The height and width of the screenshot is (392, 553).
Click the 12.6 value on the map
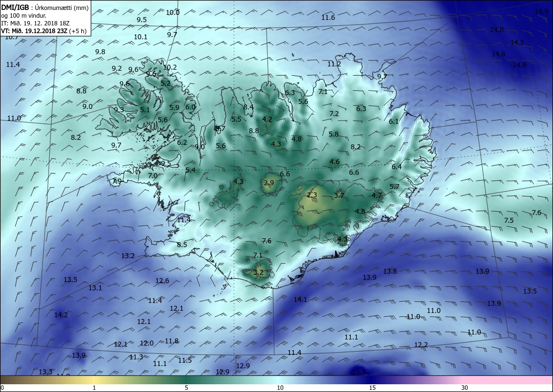(x=162, y=281)
